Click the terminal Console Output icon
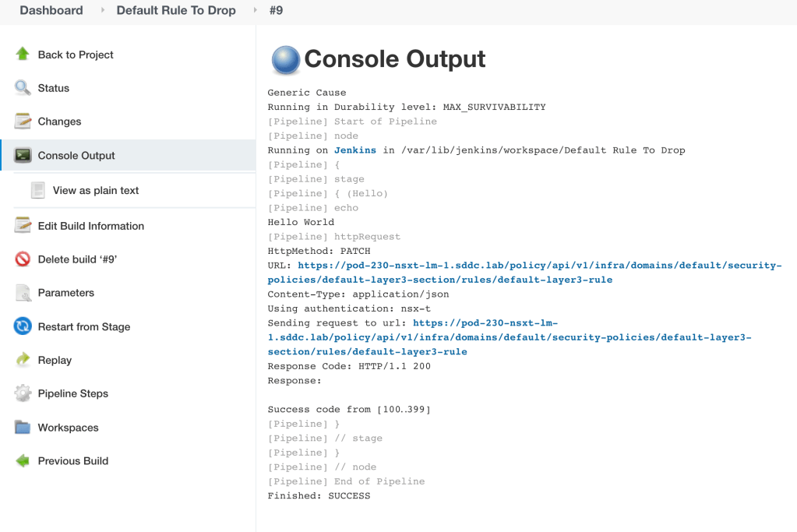This screenshot has width=797, height=532. click(x=23, y=156)
